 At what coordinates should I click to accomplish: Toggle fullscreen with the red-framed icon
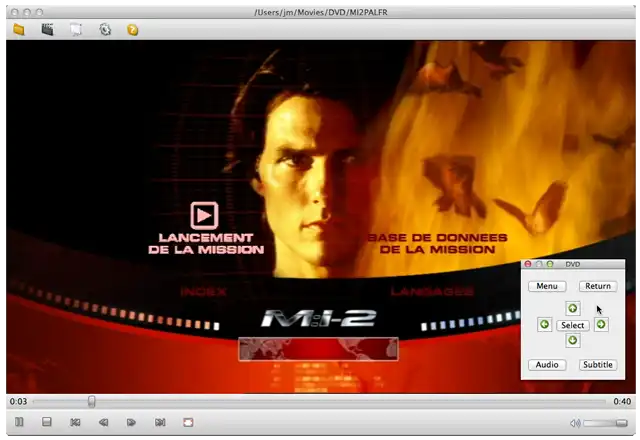coord(188,422)
